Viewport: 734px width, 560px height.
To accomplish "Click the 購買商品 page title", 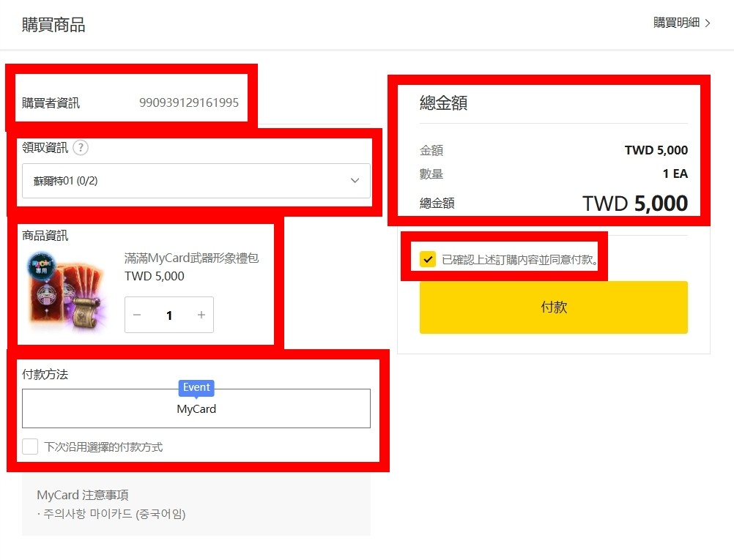I will pos(53,25).
